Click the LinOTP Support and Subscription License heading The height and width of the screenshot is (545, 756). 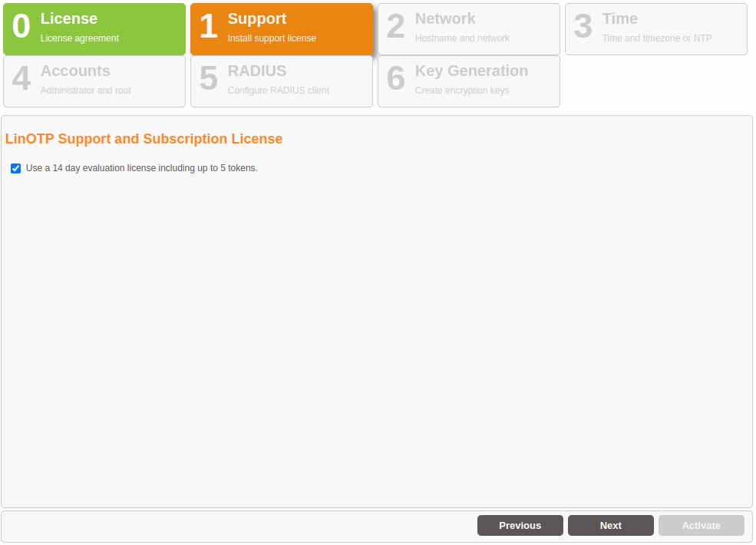tap(144, 139)
